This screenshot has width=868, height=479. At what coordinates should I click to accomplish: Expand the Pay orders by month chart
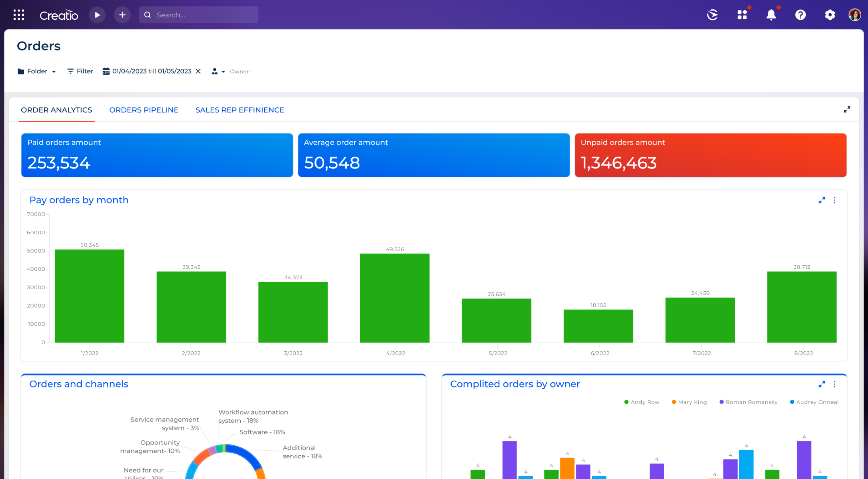pyautogui.click(x=822, y=200)
